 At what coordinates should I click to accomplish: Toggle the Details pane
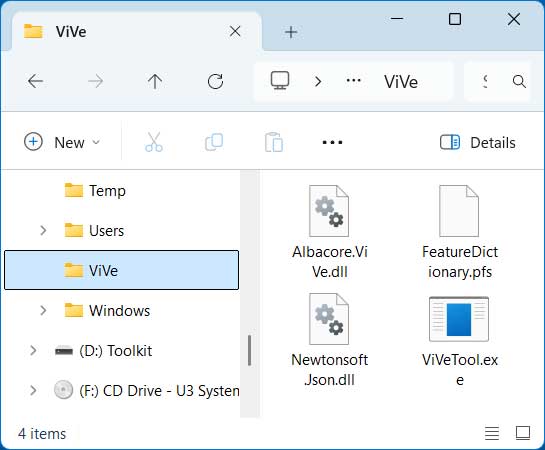click(478, 142)
